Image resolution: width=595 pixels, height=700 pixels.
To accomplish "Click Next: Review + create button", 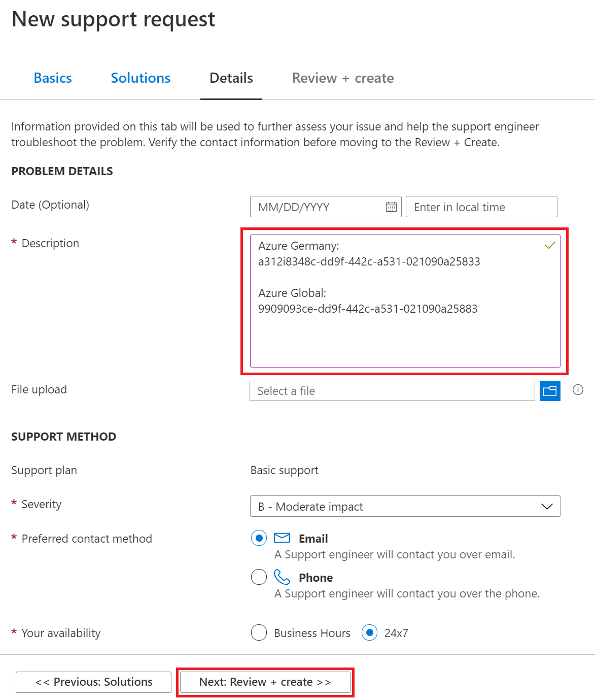I will point(265,682).
